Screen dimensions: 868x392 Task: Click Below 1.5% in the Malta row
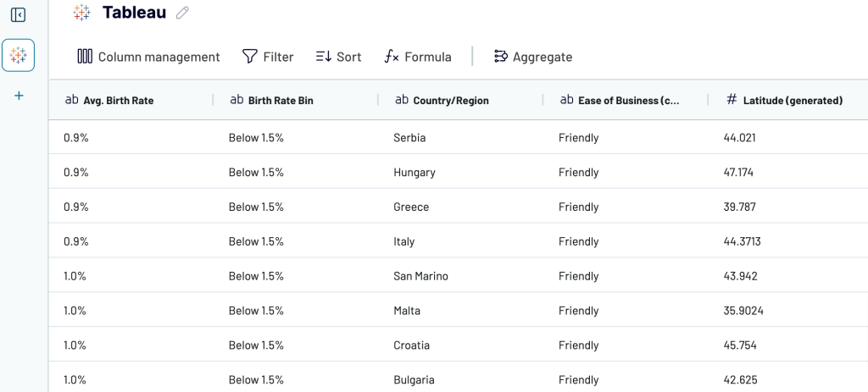[x=256, y=311]
